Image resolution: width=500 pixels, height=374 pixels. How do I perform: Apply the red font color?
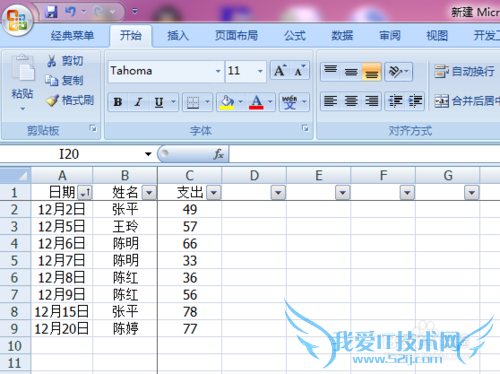[x=256, y=102]
